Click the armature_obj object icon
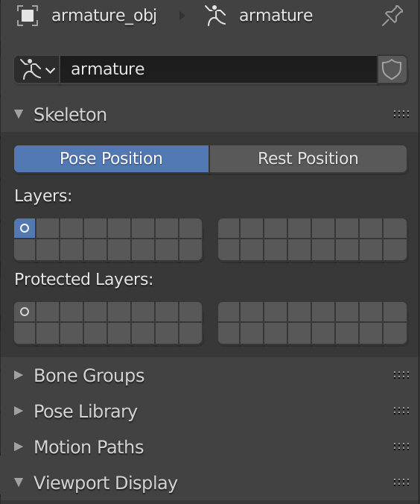420x504 pixels. 28,16
